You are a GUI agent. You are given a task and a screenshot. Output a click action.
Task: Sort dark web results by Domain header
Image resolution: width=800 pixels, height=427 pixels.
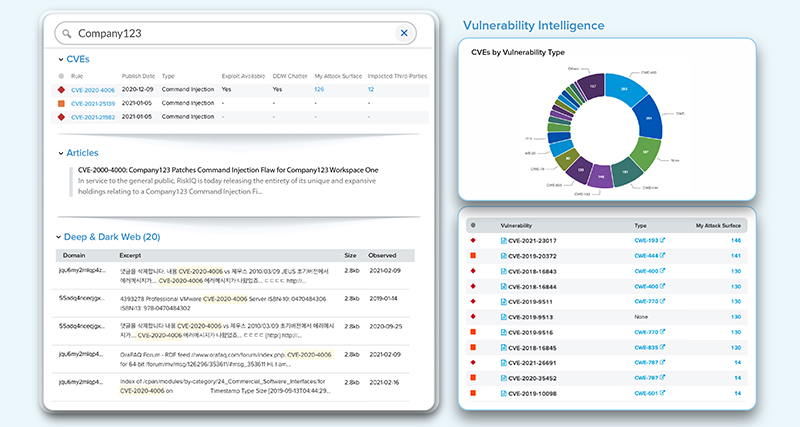click(x=74, y=255)
